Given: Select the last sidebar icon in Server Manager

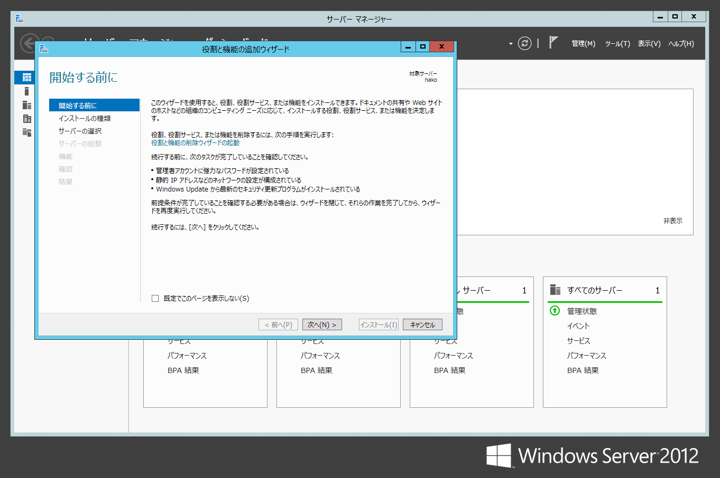Looking at the screenshot, I should (x=27, y=132).
